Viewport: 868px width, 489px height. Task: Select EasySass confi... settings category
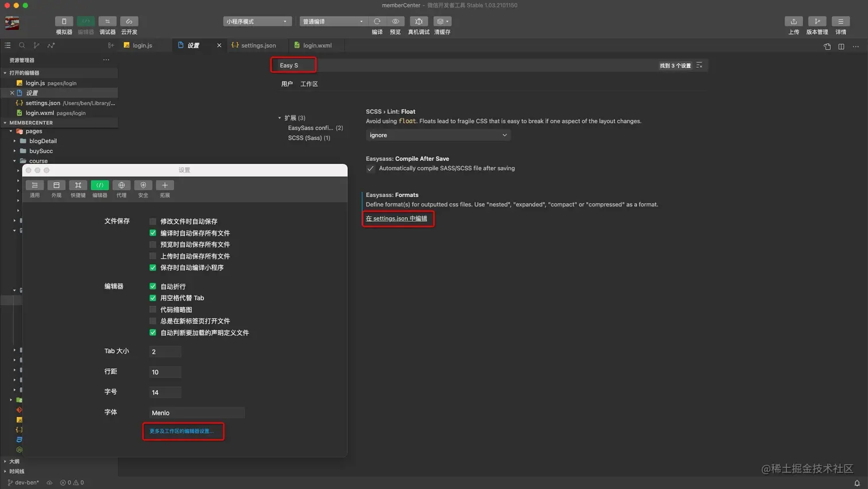coord(315,128)
